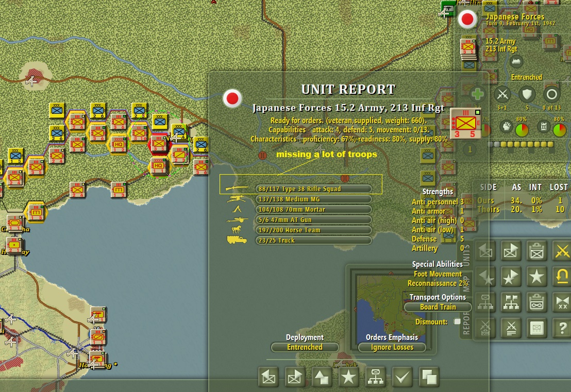Click the ring movement allowance icon
The height and width of the screenshot is (392, 571).
[552, 94]
